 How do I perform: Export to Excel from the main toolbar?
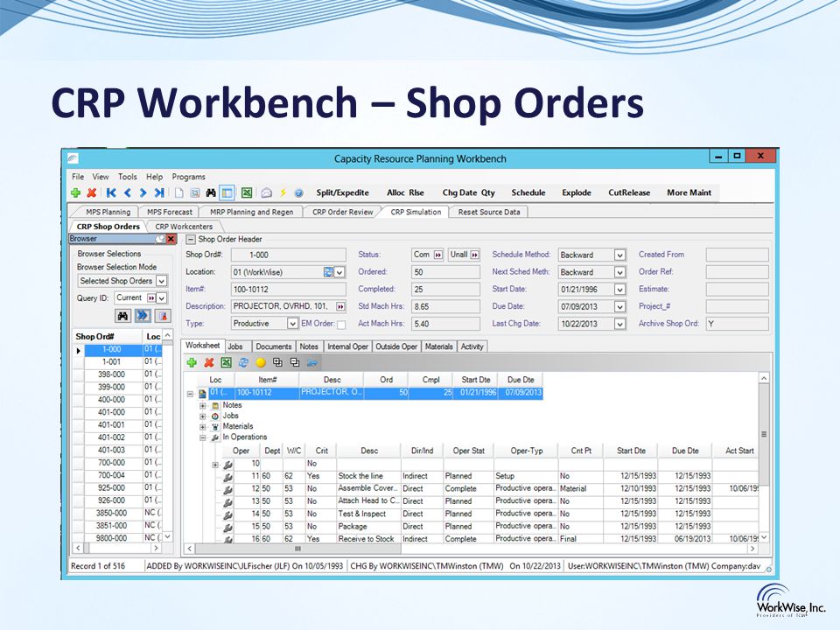(x=247, y=192)
